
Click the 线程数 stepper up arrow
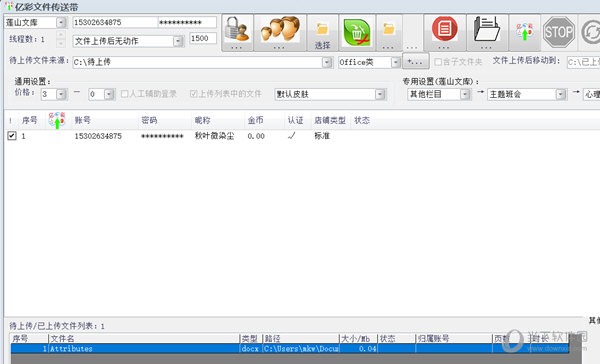(60, 35)
